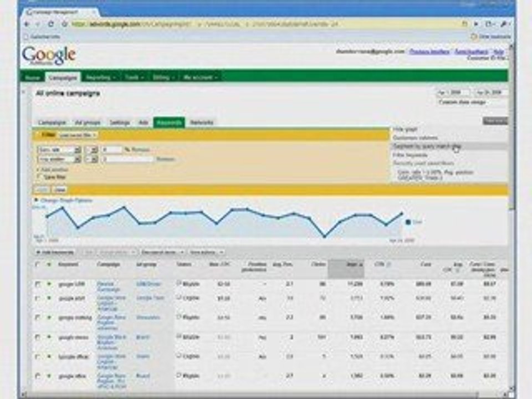Tick the select-all checkbox in table header
The image size is (532, 399).
tap(37, 264)
